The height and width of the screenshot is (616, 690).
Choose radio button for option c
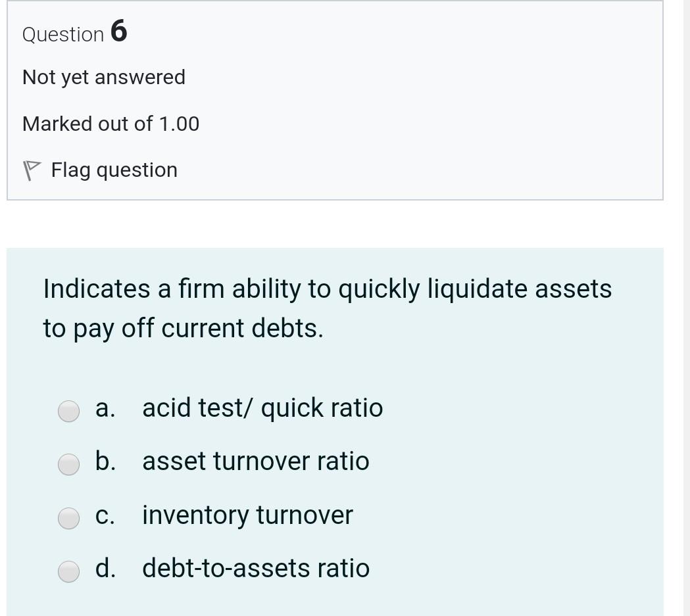pyautogui.click(x=69, y=519)
